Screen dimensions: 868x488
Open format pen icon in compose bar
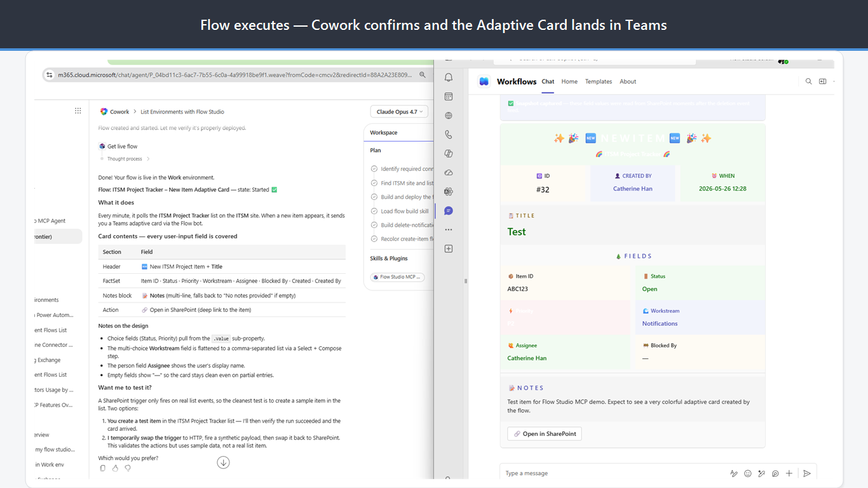click(x=734, y=473)
